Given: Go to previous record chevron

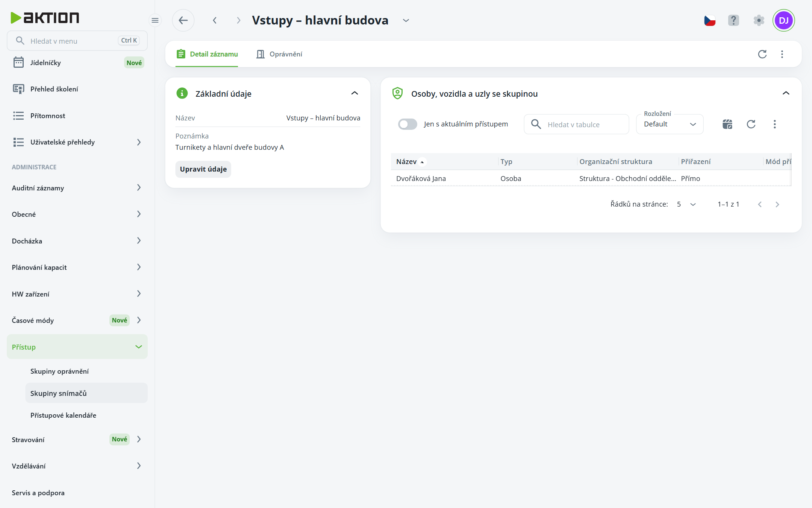Looking at the screenshot, I should [x=215, y=20].
